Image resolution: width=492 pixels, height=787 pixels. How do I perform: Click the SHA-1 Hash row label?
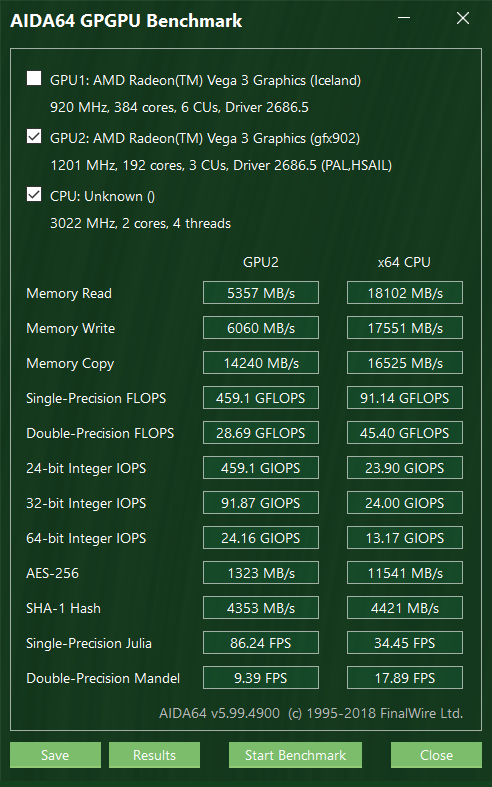63,608
